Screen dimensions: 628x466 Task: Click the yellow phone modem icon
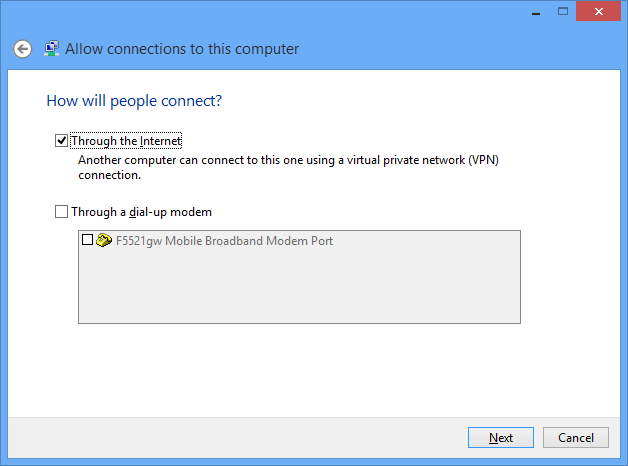click(104, 240)
